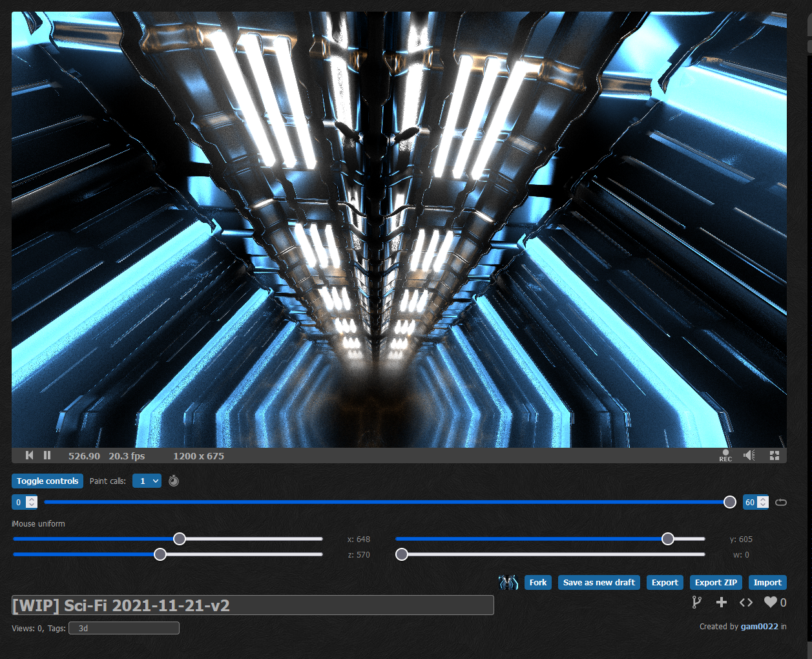Click the Fork button

click(537, 583)
